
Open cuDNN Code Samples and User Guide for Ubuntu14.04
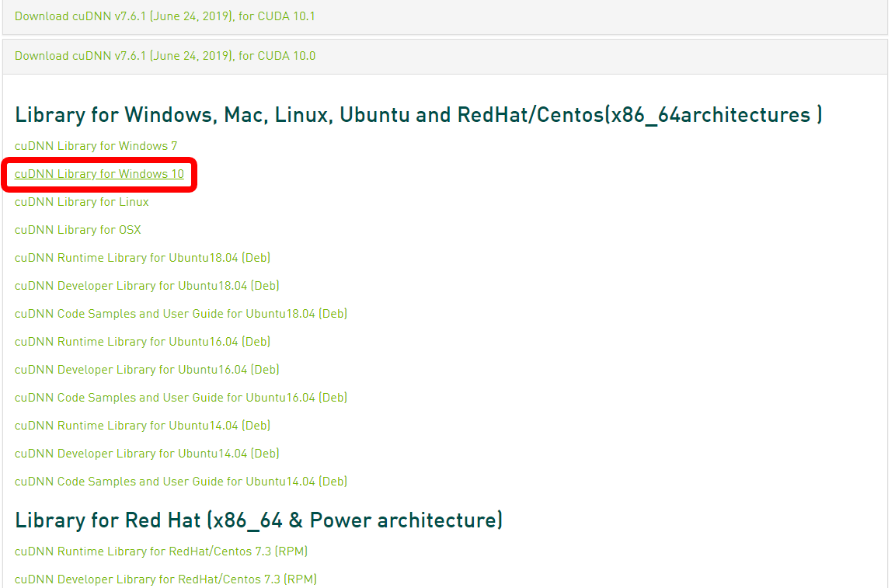click(x=181, y=482)
